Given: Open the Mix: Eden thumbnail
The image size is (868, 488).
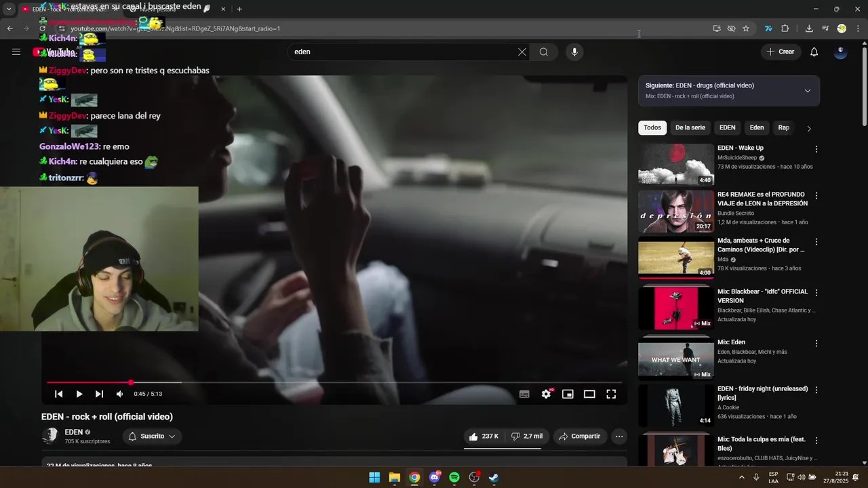Looking at the screenshot, I should click(676, 359).
